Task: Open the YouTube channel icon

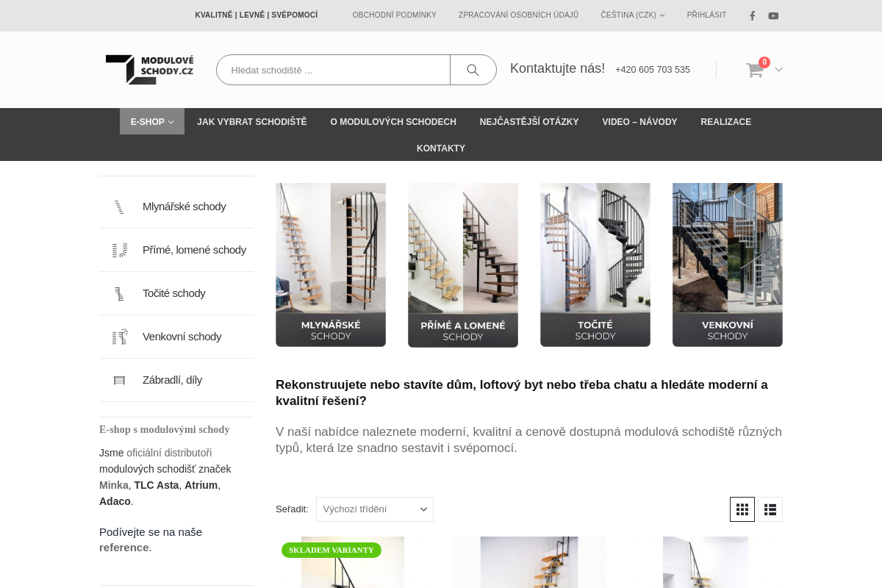Action: coord(773,15)
